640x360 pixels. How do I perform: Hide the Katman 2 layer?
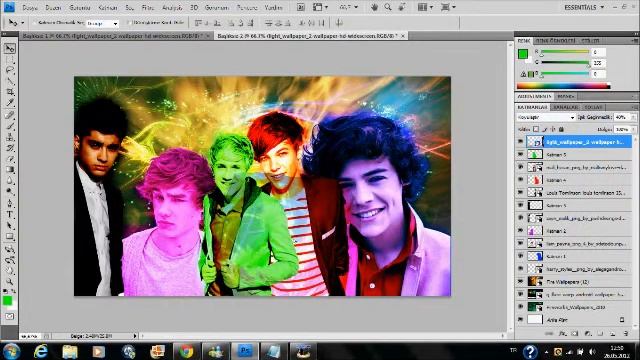click(x=520, y=230)
